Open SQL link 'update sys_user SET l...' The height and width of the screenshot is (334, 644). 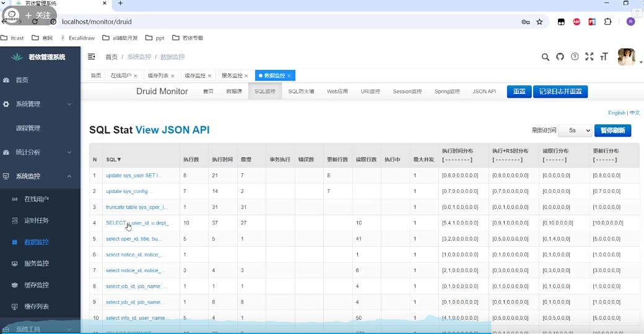tap(134, 176)
